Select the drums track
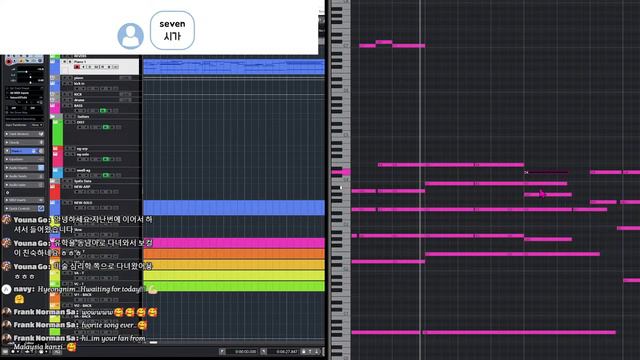Image resolution: width=640 pixels, height=360 pixels. click(x=79, y=100)
